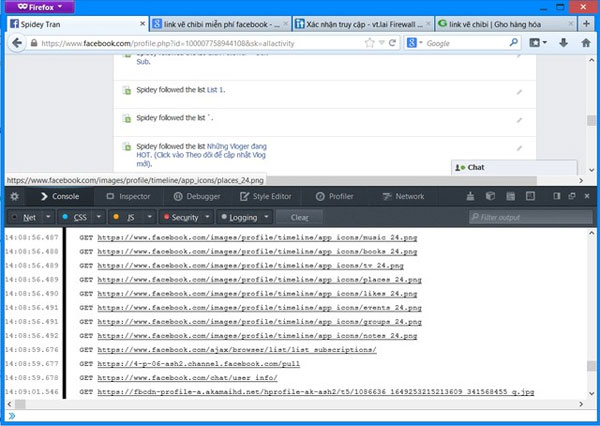600x426 pixels.
Task: Select the Style Editor devtools tab
Action: (x=266, y=196)
